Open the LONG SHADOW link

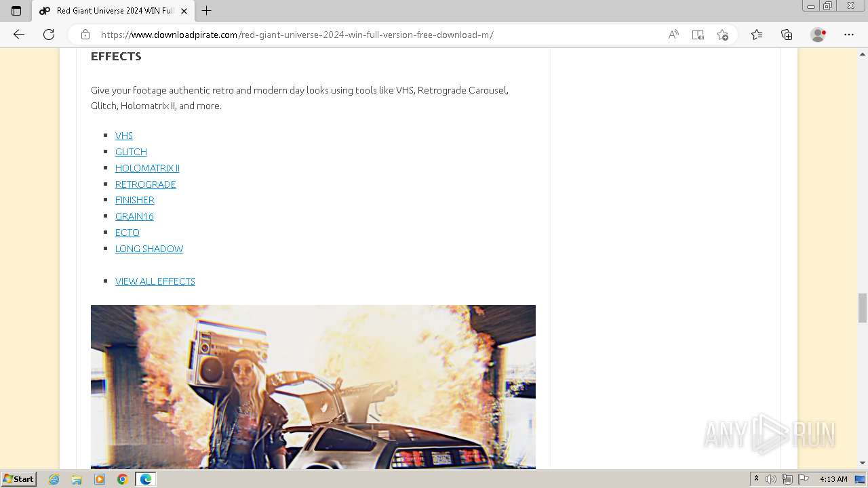(x=149, y=249)
